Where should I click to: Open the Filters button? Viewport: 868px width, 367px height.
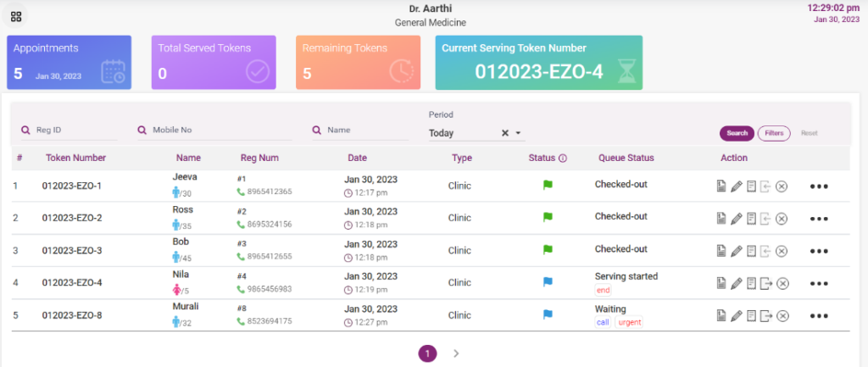pos(773,133)
